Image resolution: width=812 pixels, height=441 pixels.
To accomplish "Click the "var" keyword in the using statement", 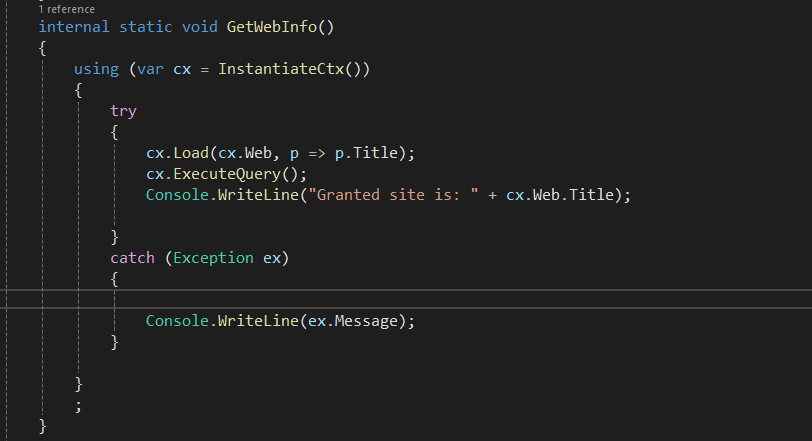I will point(150,69).
